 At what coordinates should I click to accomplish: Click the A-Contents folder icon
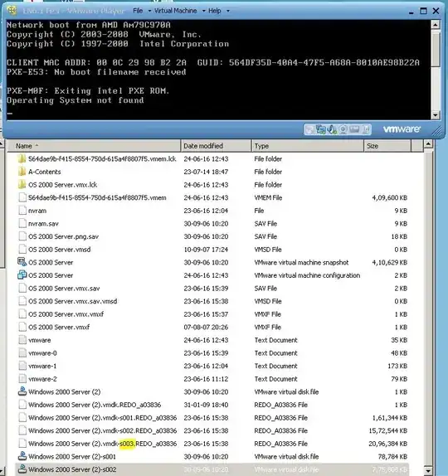pyautogui.click(x=22, y=172)
